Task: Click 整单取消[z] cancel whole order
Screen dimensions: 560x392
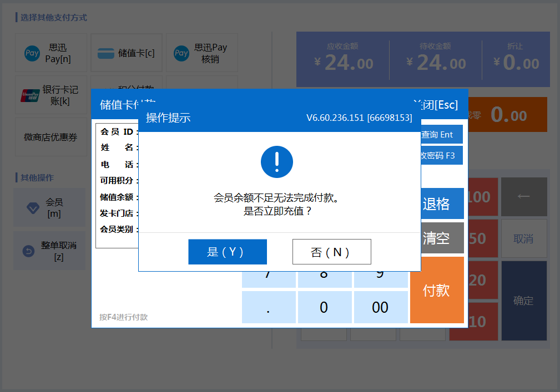Action: [49, 251]
